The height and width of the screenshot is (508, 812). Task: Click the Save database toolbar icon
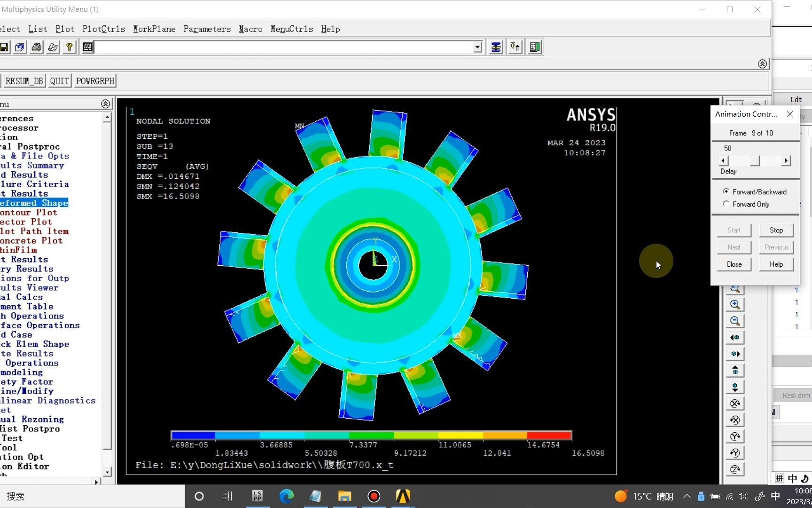(5, 47)
